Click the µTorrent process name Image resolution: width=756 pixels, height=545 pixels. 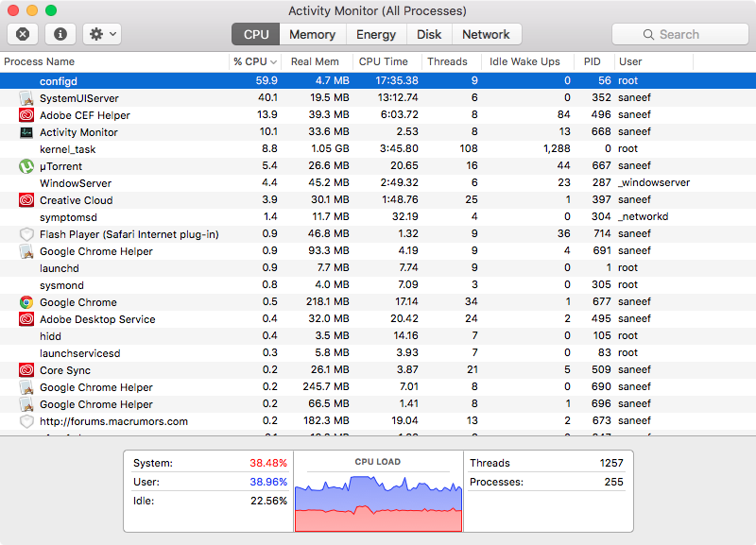click(60, 166)
